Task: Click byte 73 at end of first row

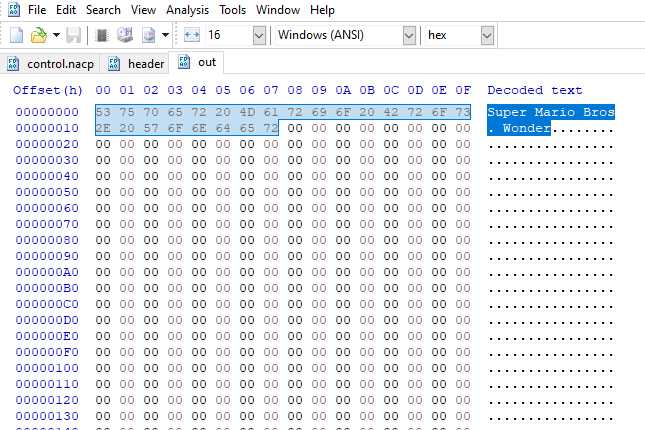Action: coord(463,112)
